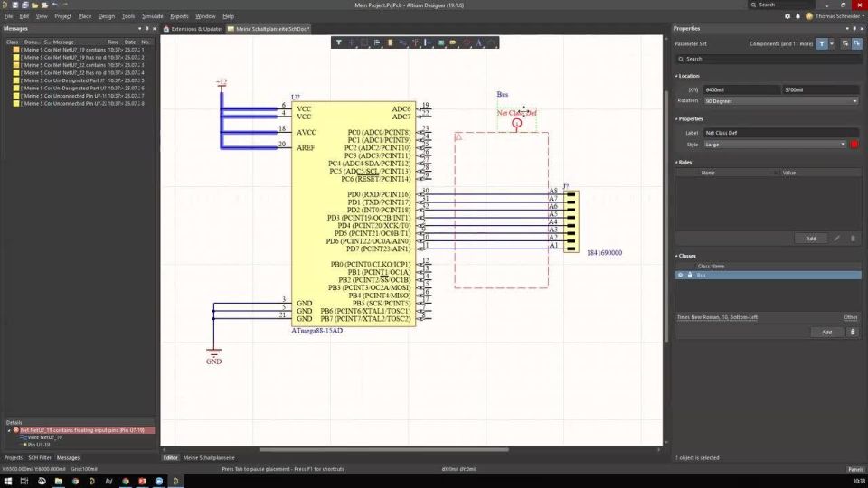Open the align objects tool in the active bar
868x488 pixels.
(x=377, y=42)
